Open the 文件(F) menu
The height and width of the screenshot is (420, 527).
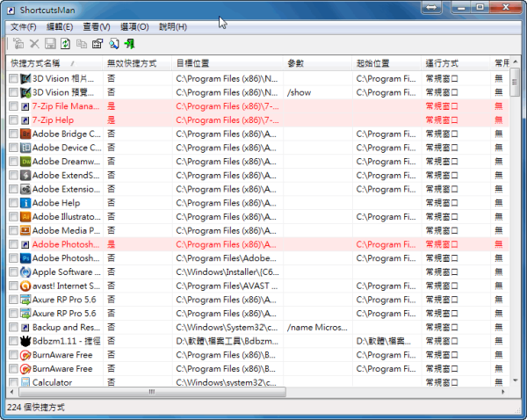tap(23, 27)
